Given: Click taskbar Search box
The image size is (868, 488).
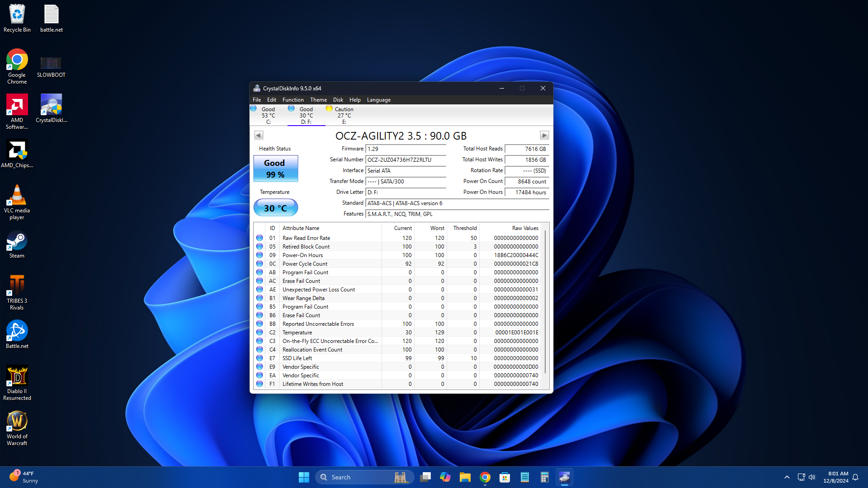Looking at the screenshot, I should pos(364,477).
